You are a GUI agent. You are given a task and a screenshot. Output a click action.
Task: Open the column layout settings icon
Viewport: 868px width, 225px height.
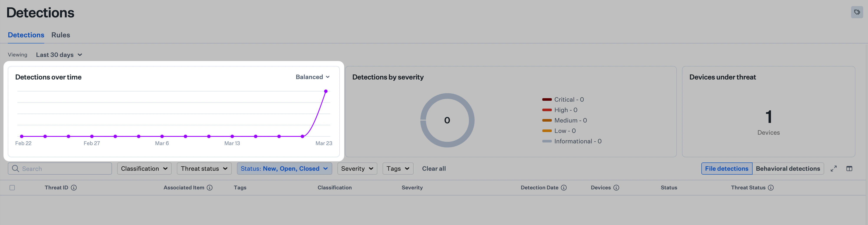coord(850,168)
